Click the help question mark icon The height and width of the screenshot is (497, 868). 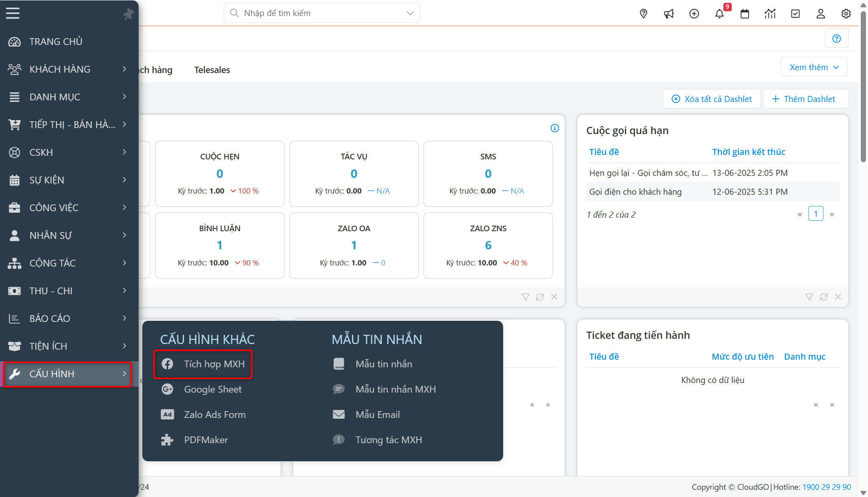[837, 39]
